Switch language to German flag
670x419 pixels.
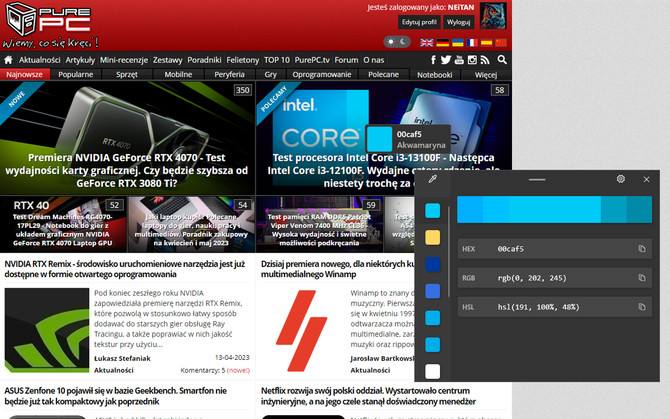pos(442,42)
